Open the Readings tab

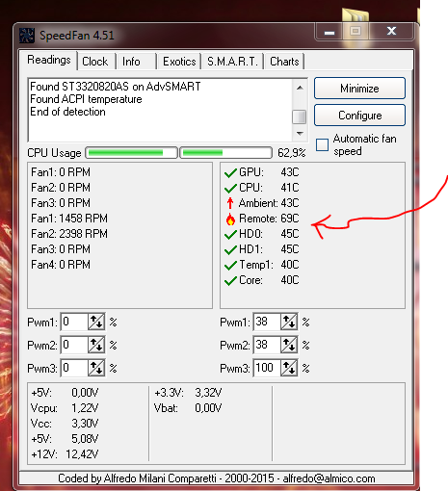coord(49,60)
